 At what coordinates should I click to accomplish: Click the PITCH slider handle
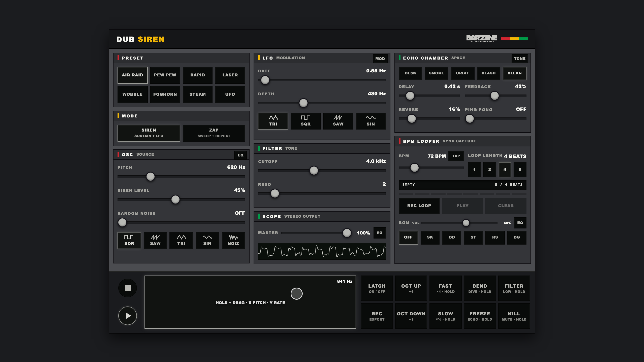pos(151,177)
